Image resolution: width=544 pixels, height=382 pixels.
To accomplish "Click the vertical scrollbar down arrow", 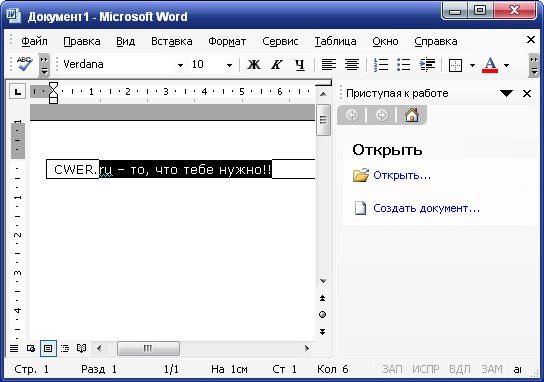I will (x=323, y=281).
